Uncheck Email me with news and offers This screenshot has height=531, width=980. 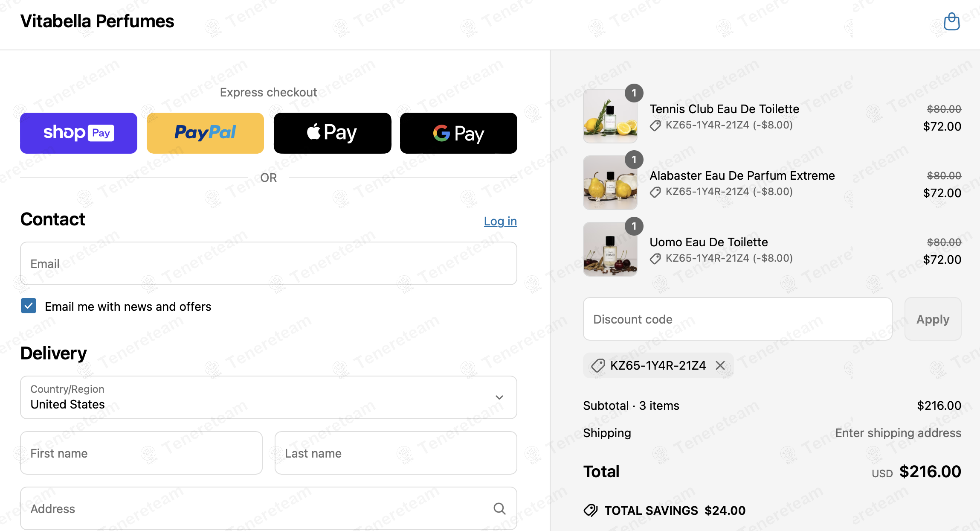(29, 306)
